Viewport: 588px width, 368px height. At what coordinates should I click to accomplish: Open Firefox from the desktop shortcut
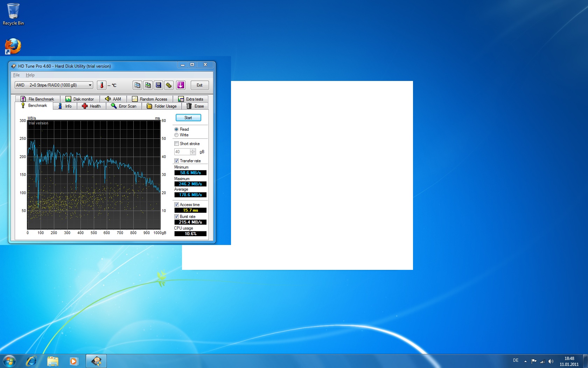pyautogui.click(x=13, y=46)
